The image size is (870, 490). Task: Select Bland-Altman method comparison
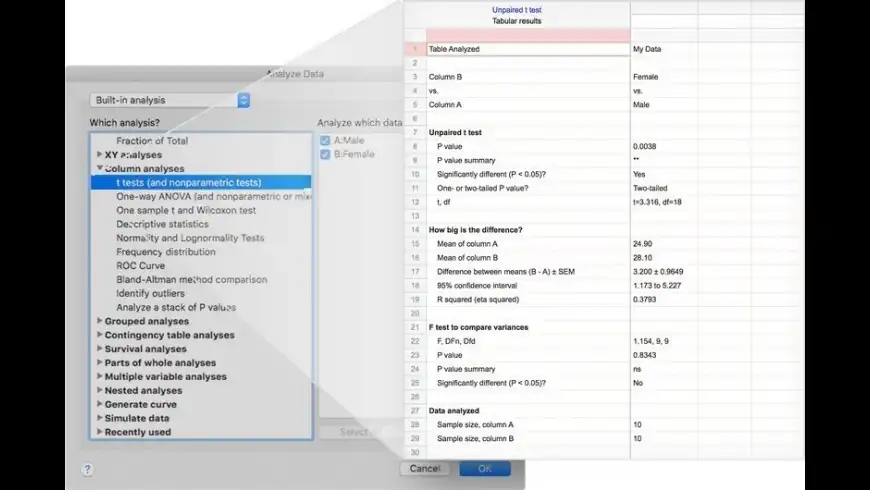pos(191,280)
